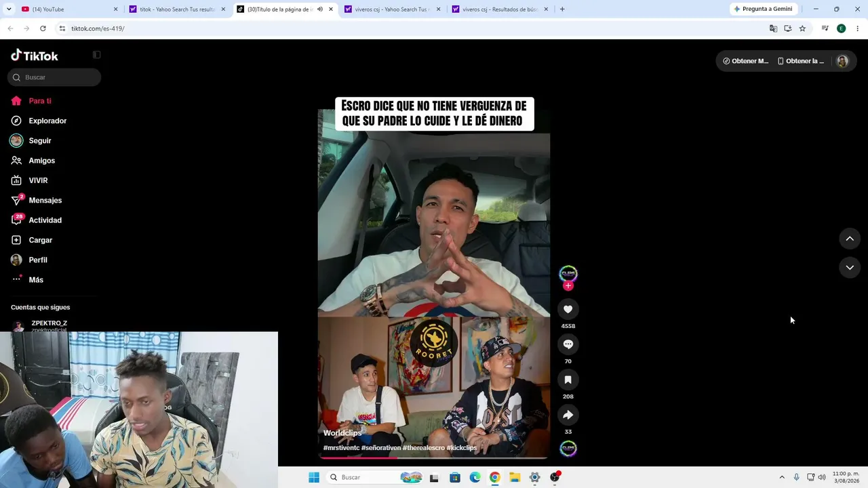This screenshot has height=488, width=868.
Task: Open the #kickclips hashtag
Action: (462, 448)
